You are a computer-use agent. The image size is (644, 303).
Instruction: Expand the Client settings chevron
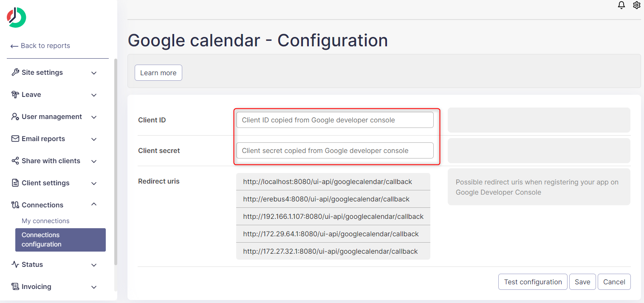coord(94,183)
